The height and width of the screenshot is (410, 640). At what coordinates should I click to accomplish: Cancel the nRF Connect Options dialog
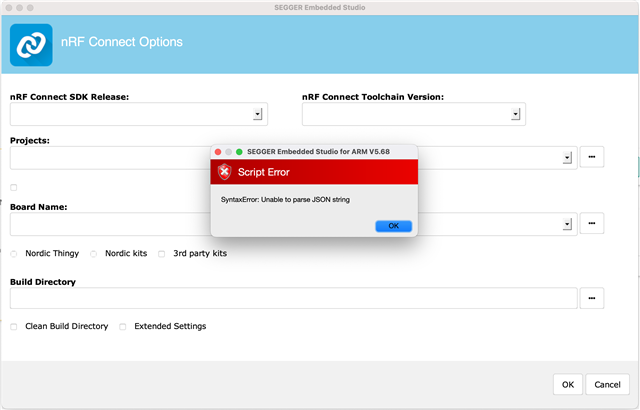(x=607, y=384)
